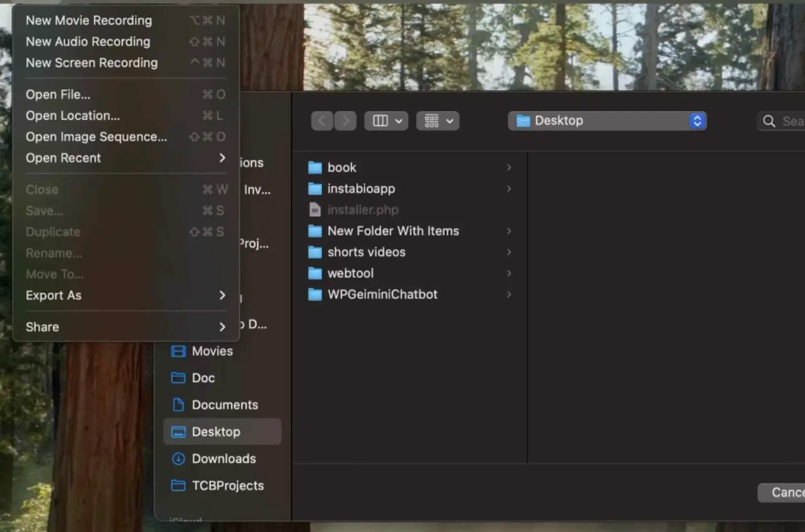Click the Doc folder icon in sidebar
The height and width of the screenshot is (532, 805).
click(178, 378)
